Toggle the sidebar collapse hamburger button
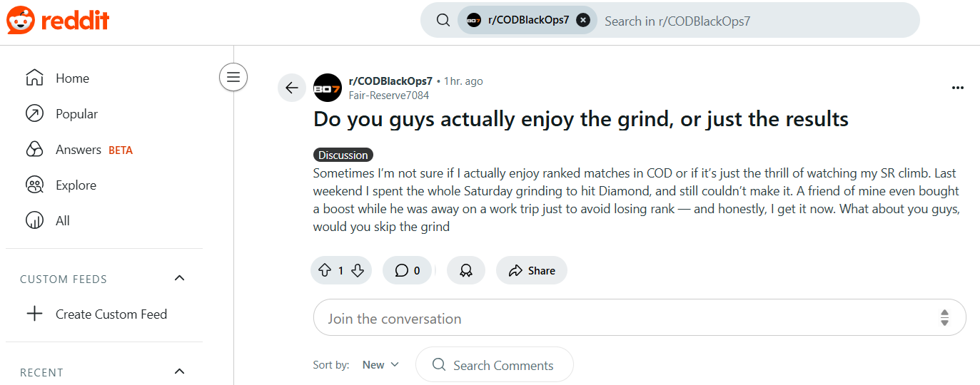This screenshot has height=385, width=980. point(233,77)
